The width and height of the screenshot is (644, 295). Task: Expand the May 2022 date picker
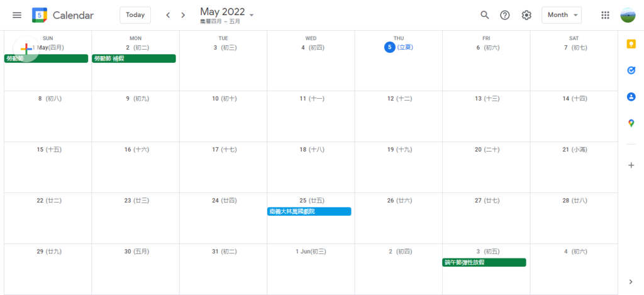coord(228,13)
